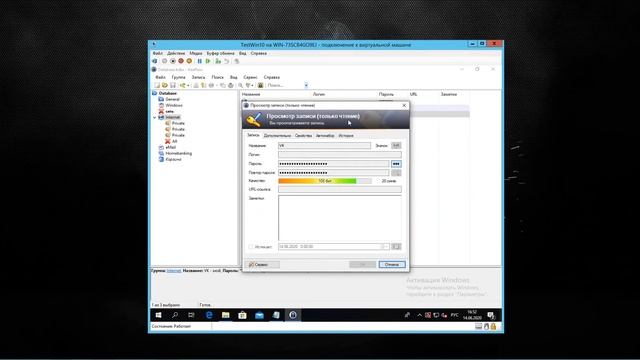640x360 pixels.
Task: Click the Find magnifier icon in KeePass toolbar
Action: [240, 85]
